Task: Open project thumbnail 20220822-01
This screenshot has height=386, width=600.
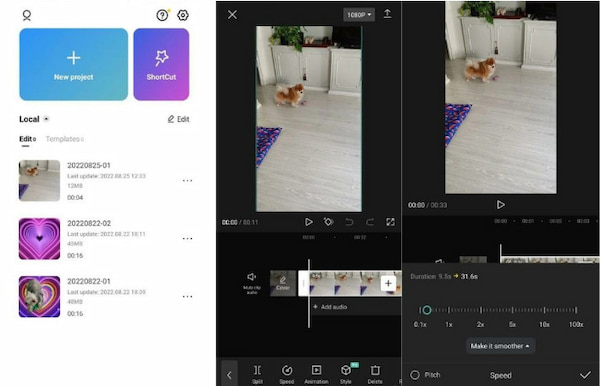Action: (39, 296)
